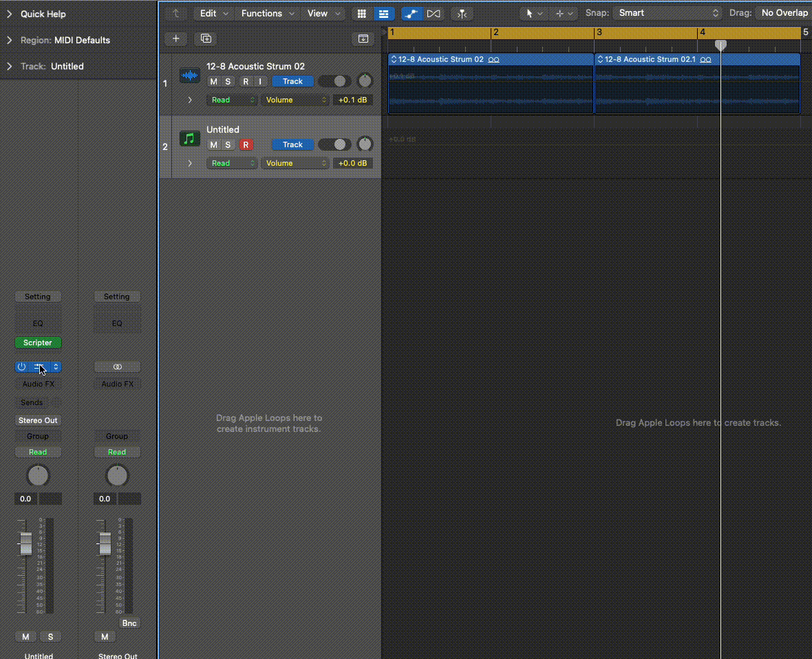This screenshot has height=659, width=812.
Task: Expand the Region MIDI Defaults inspector
Action: pyautogui.click(x=10, y=40)
